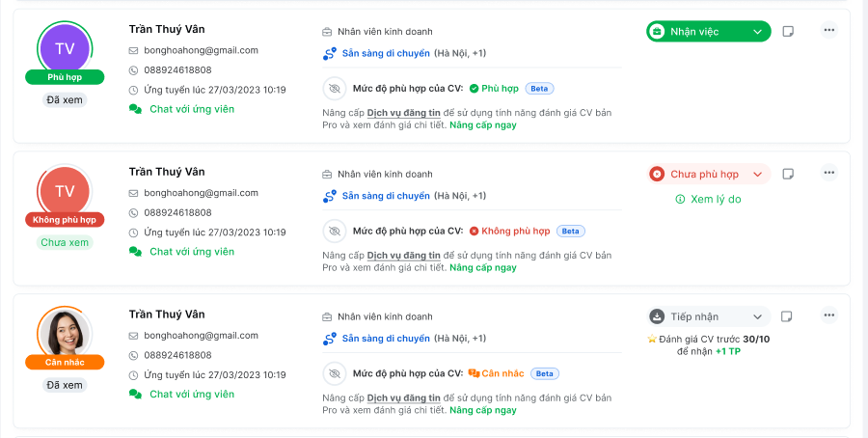This screenshot has width=868, height=438.
Task: Open Dịch vụ đăng tin link in Chưa phù hợp card
Action: pos(403,256)
